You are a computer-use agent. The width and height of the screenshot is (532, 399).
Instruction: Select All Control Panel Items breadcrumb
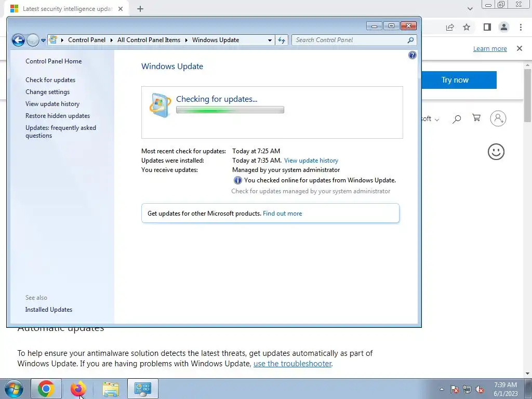click(x=149, y=40)
